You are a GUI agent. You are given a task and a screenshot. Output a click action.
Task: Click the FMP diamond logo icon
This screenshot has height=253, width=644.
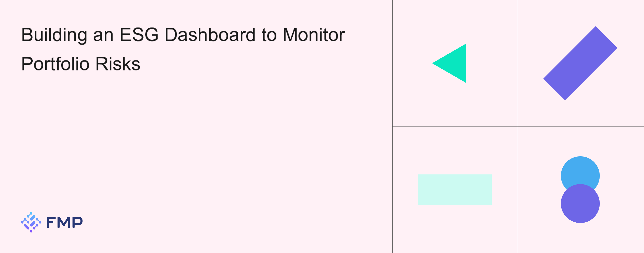pos(31,222)
